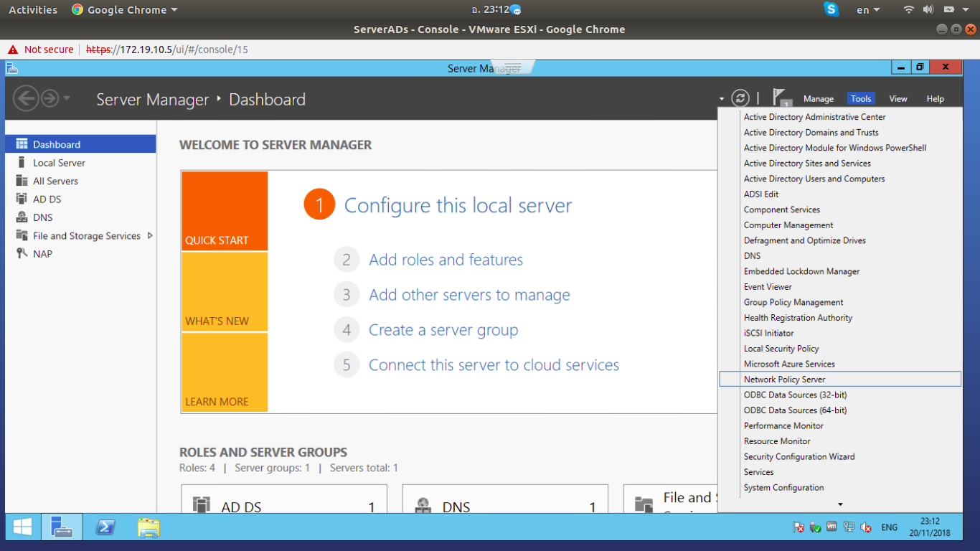The width and height of the screenshot is (980, 551).
Task: Click Add roles and features link
Action: pos(446,260)
